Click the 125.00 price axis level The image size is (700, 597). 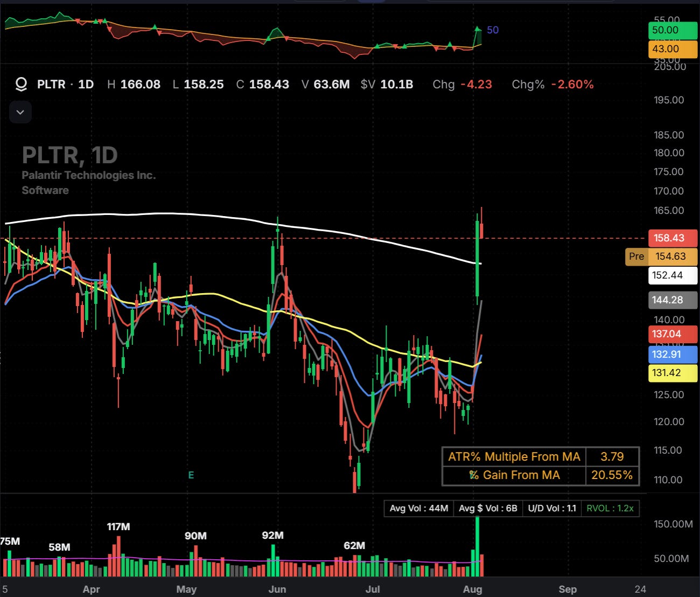669,395
